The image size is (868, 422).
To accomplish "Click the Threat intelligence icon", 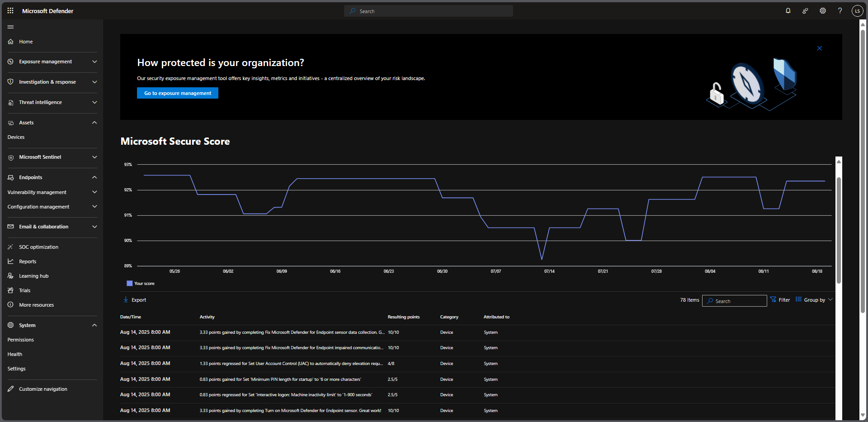I will click(10, 103).
